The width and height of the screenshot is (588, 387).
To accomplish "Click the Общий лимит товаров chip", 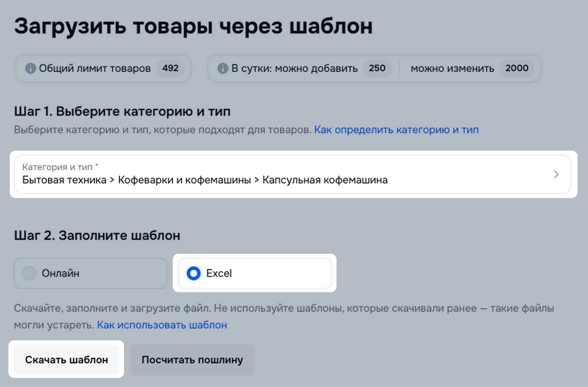I will click(x=103, y=68).
